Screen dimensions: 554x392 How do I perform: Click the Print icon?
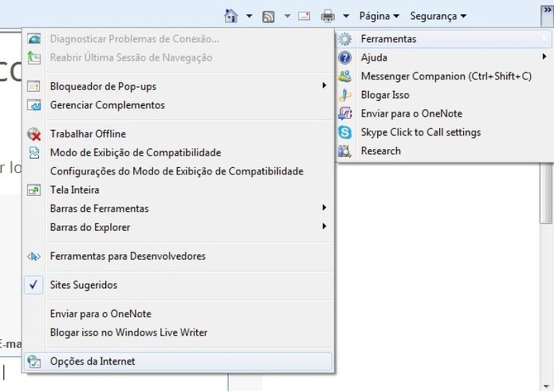point(328,16)
